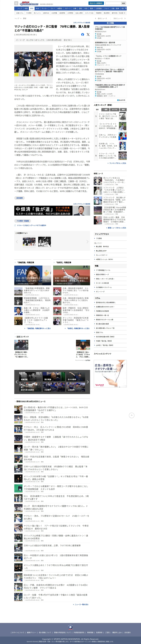Viewport: 141px width, 644px height.
Task: Click プロ野球一球速報 pill button
Action: (x=23, y=221)
